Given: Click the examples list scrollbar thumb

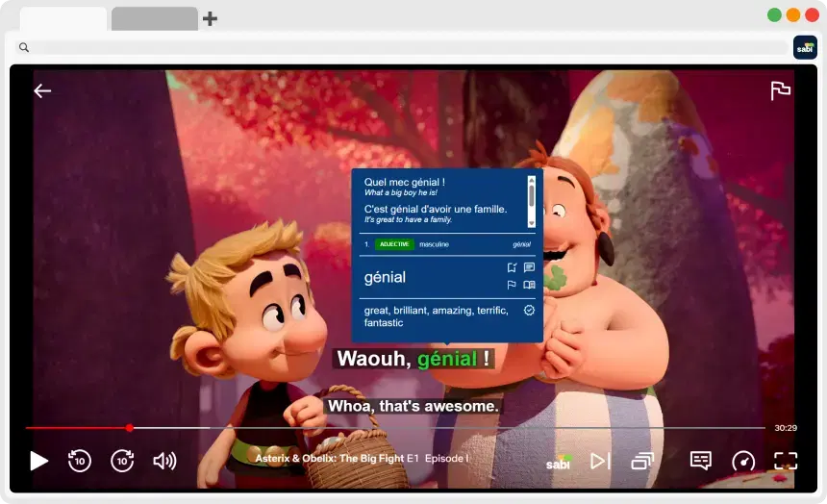Looking at the screenshot, I should click(x=531, y=194).
